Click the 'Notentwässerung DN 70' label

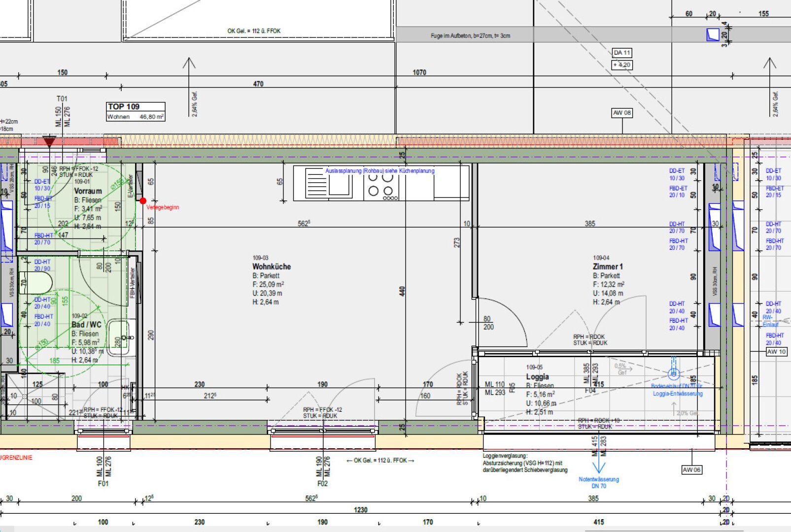599,482
